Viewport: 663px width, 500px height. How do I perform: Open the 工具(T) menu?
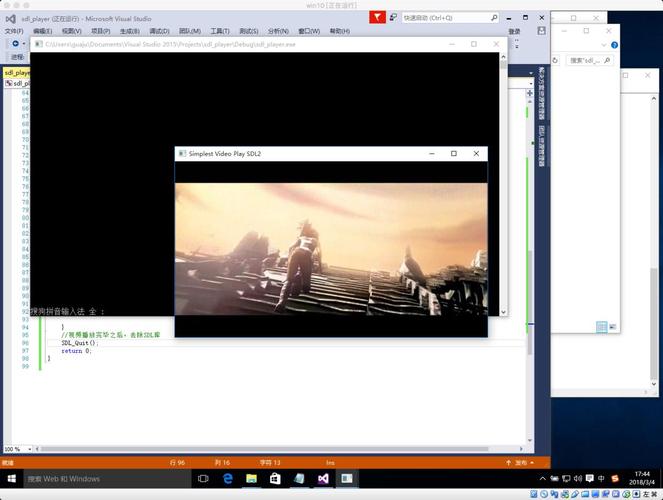(x=220, y=31)
